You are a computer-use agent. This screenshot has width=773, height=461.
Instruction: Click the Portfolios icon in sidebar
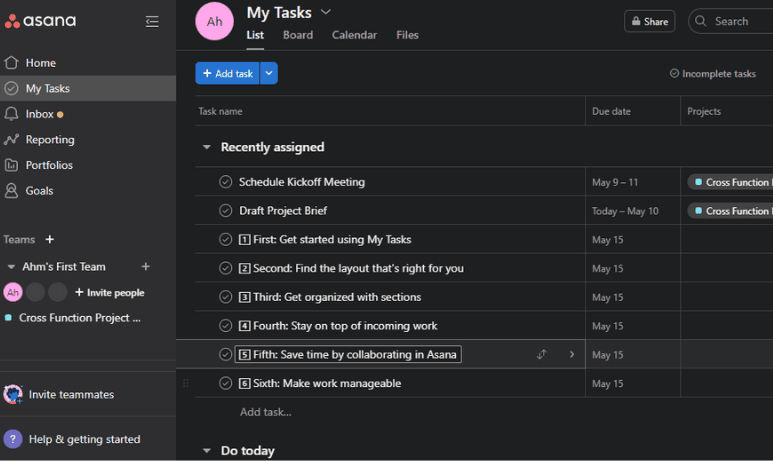pos(11,165)
